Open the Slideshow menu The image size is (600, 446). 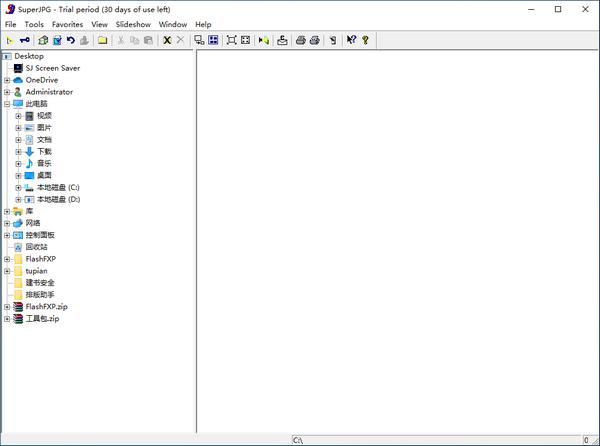[133, 24]
